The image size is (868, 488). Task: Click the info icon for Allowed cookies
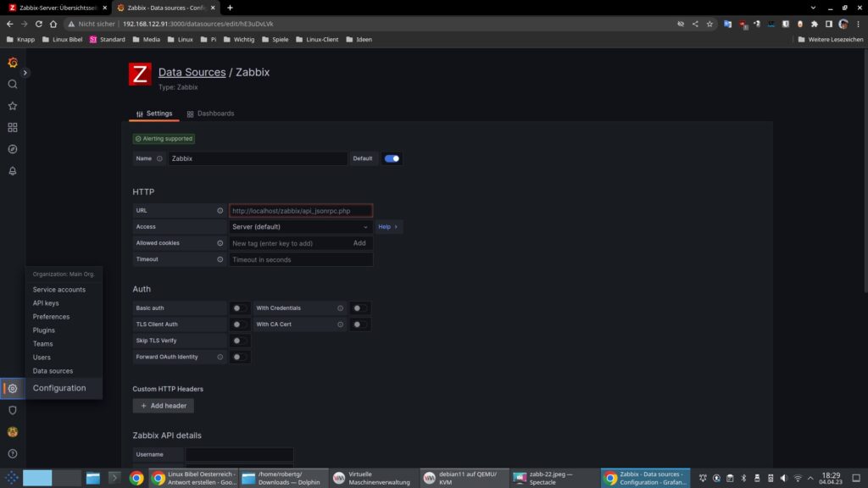220,243
